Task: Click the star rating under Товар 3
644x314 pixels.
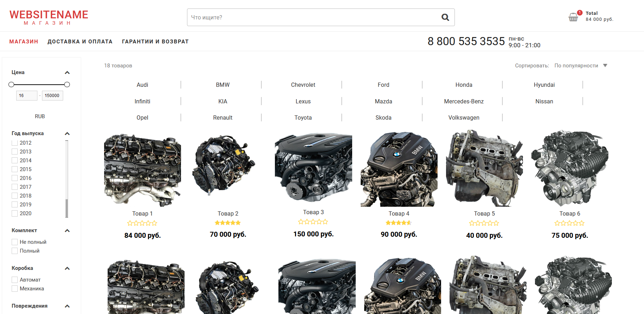Action: 313,222
